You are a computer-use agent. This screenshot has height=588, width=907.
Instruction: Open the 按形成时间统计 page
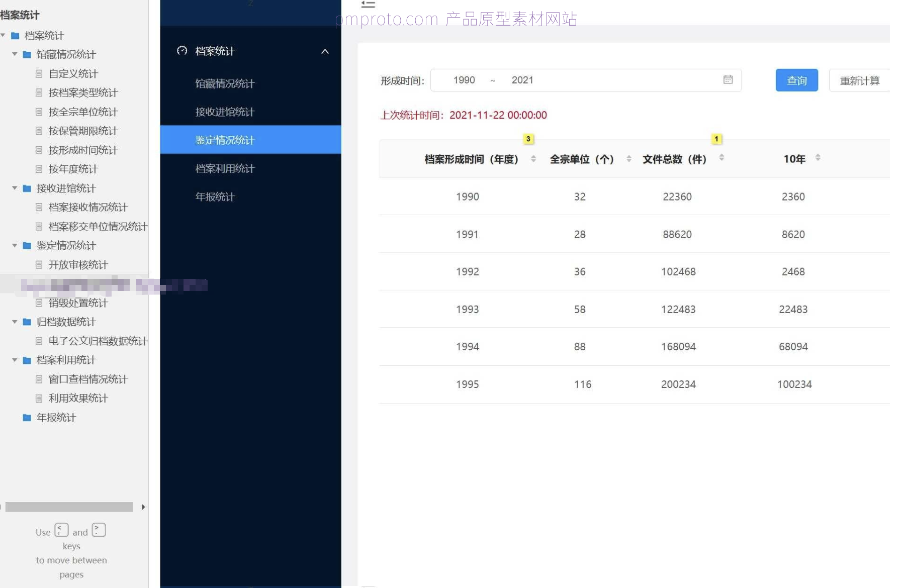[83, 150]
